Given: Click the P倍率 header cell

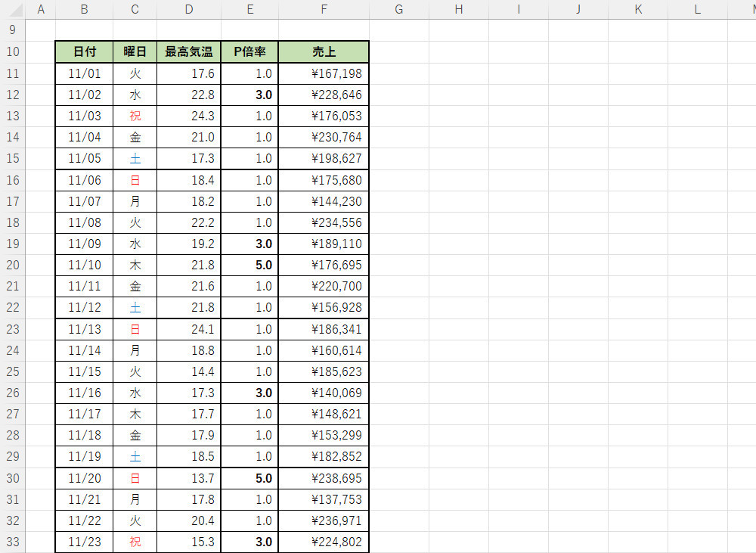Looking at the screenshot, I should coord(249,51).
